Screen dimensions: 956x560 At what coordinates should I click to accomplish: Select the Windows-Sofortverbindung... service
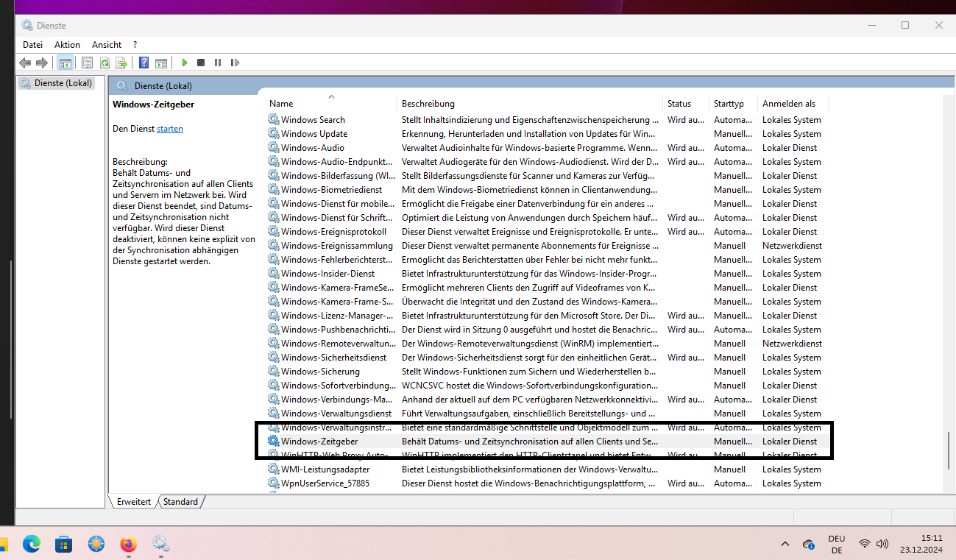339,386
